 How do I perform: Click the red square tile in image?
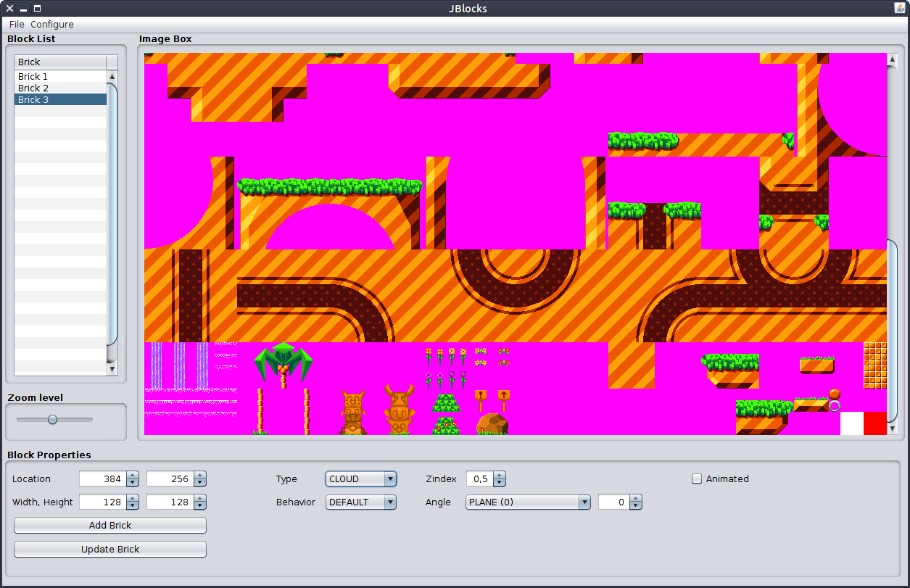(875, 423)
